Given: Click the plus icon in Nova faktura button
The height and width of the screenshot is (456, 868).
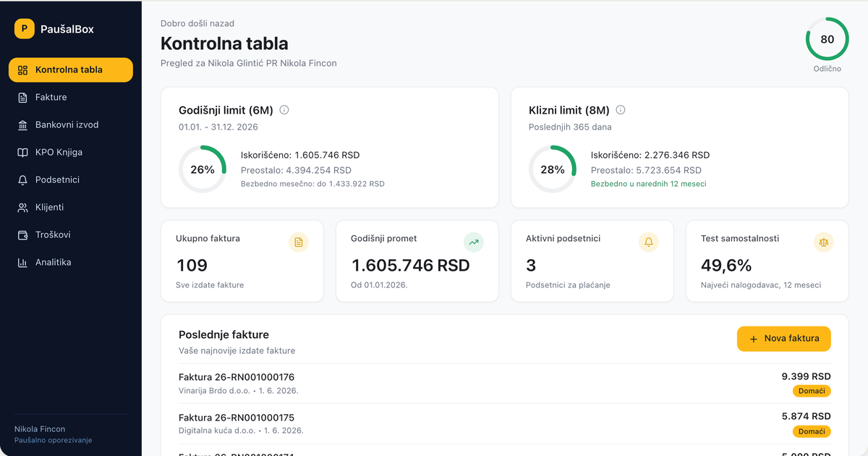Looking at the screenshot, I should (754, 339).
